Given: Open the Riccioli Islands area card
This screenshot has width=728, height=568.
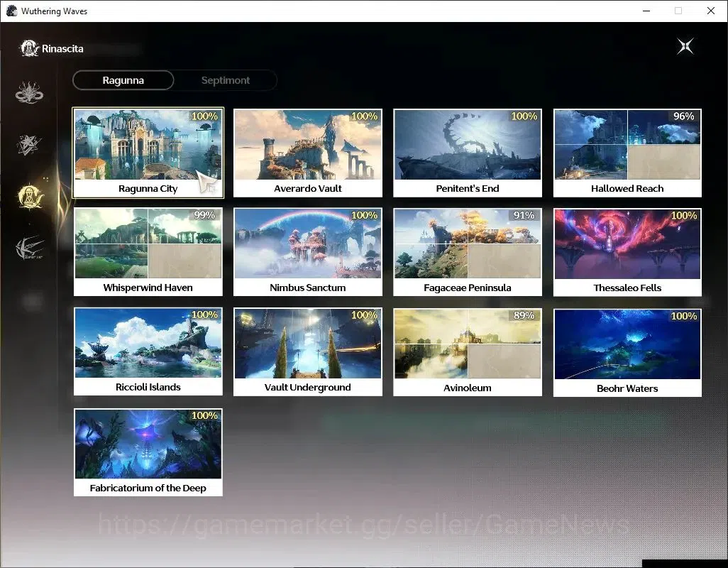Looking at the screenshot, I should tap(148, 351).
